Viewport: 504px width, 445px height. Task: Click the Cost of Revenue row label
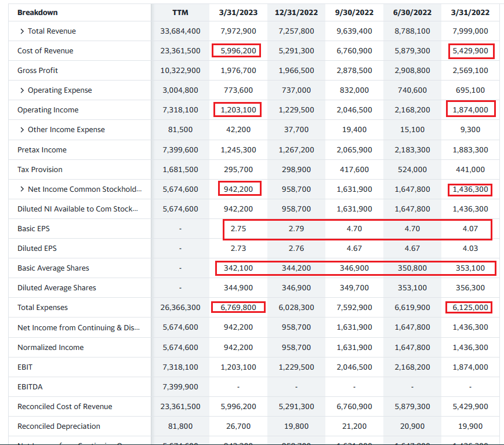tap(45, 51)
